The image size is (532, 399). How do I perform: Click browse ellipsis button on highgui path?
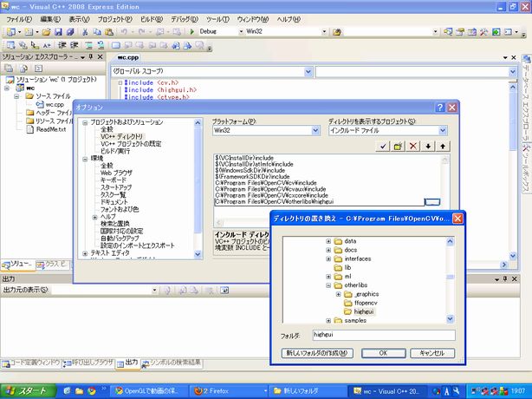coord(432,202)
